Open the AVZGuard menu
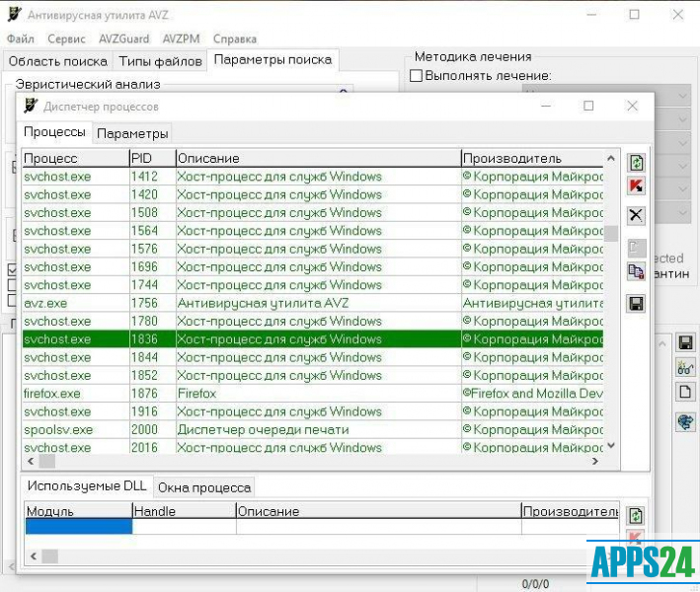 (x=124, y=38)
